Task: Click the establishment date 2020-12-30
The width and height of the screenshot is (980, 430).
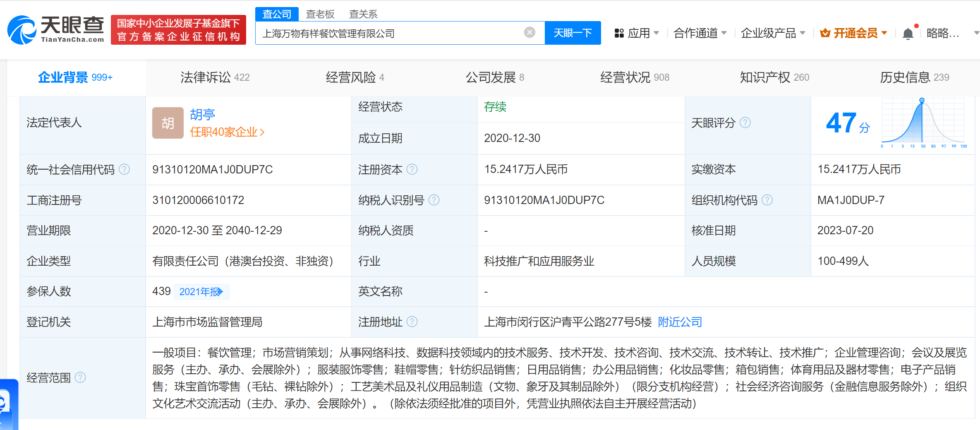Action: [512, 138]
